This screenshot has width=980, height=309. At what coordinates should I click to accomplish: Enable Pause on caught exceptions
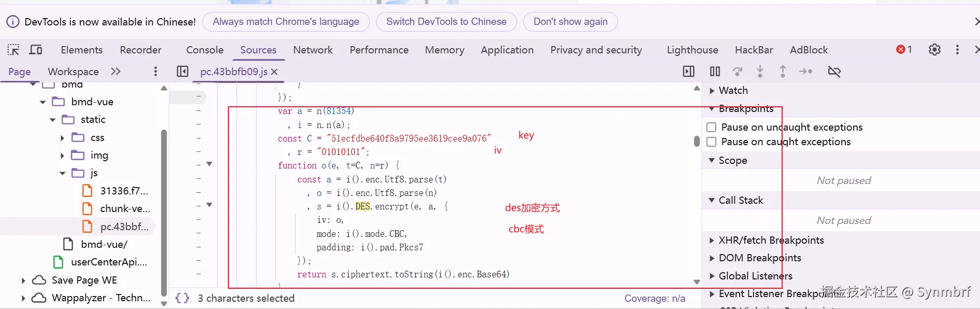(711, 142)
